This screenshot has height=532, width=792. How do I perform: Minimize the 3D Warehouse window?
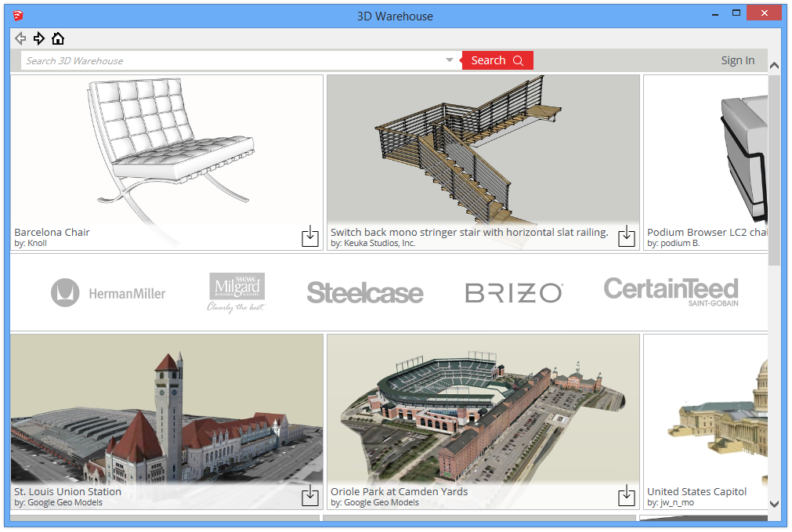coord(715,14)
